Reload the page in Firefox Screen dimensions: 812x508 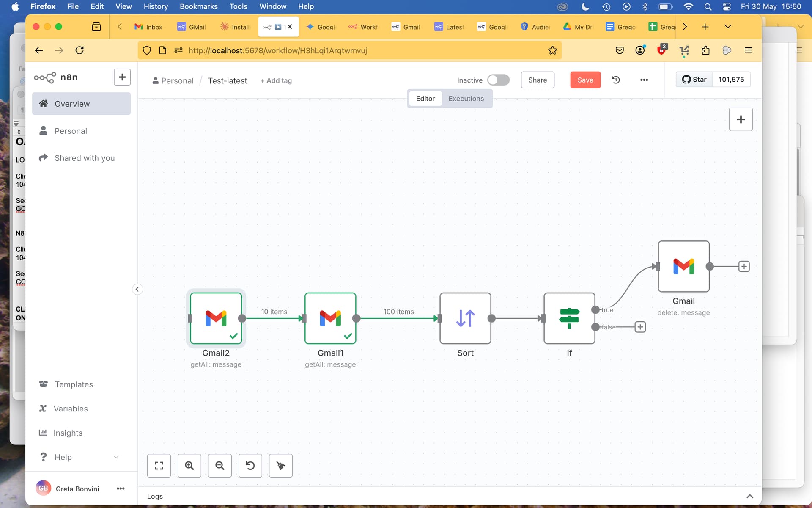pyautogui.click(x=80, y=50)
